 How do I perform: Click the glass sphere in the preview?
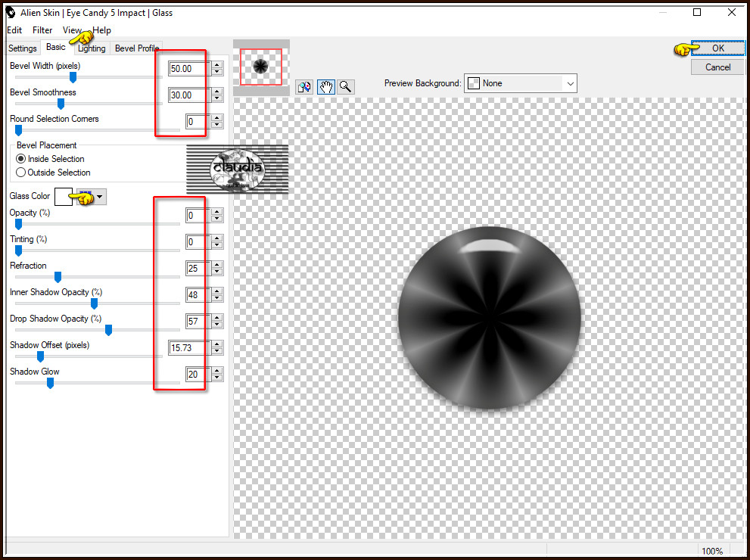click(490, 318)
